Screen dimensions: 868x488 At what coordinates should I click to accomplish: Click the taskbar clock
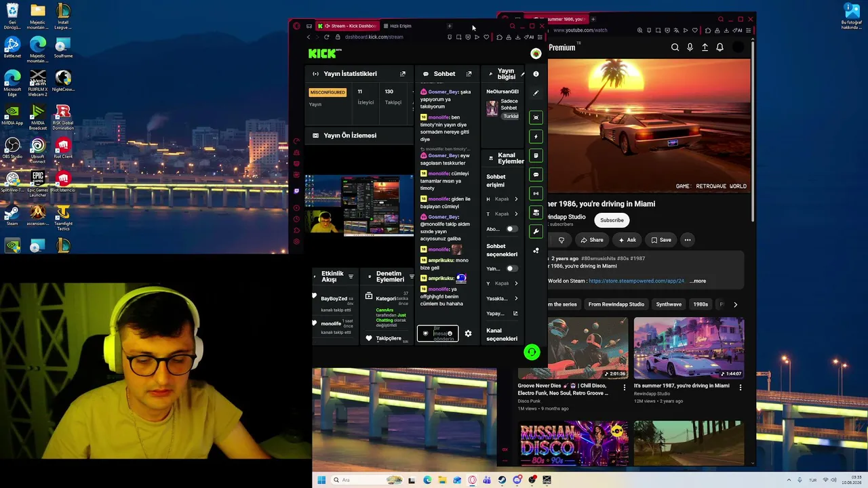(x=851, y=480)
